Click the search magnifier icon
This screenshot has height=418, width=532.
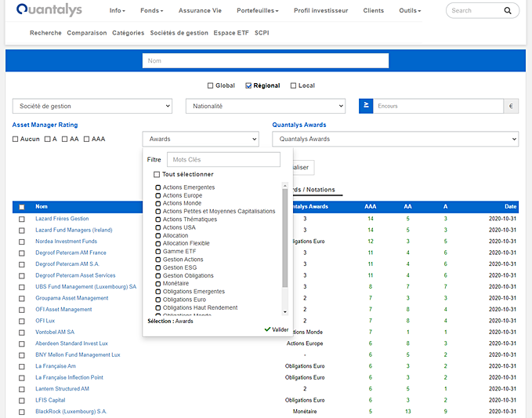point(508,10)
